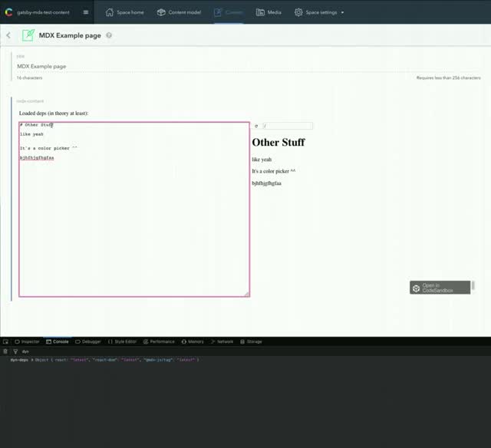Screen dimensions: 491x448
Task: Click the console filter funnel icon
Action: coord(15,351)
